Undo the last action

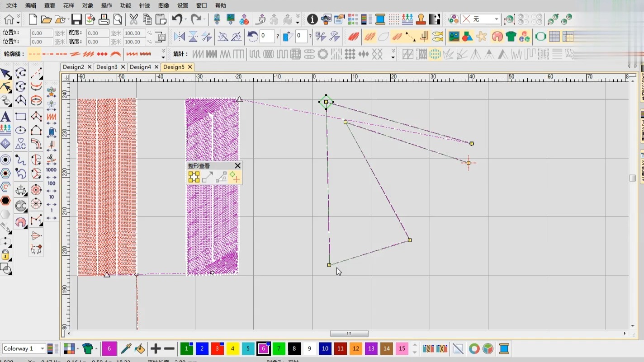pyautogui.click(x=176, y=19)
